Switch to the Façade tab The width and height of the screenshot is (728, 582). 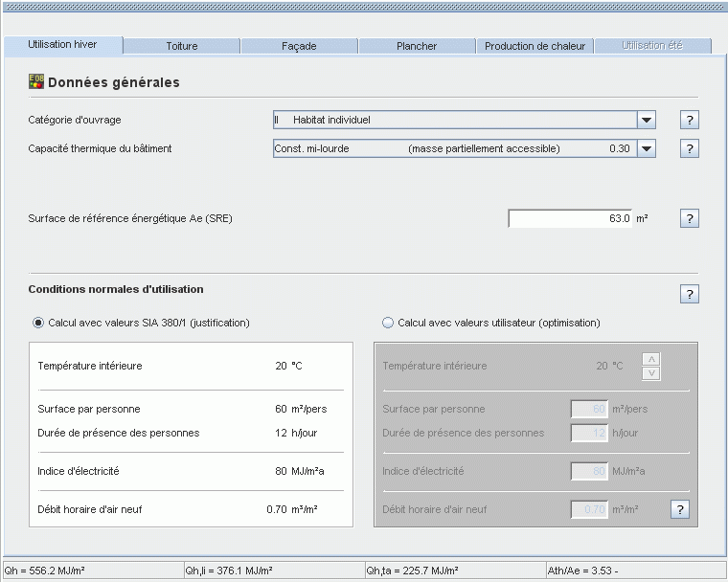299,46
